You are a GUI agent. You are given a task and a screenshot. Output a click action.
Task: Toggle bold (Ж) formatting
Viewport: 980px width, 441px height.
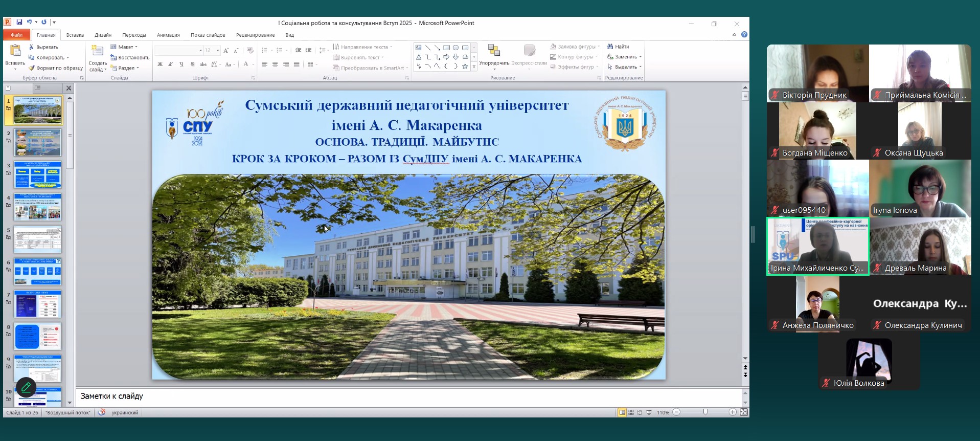(x=160, y=64)
